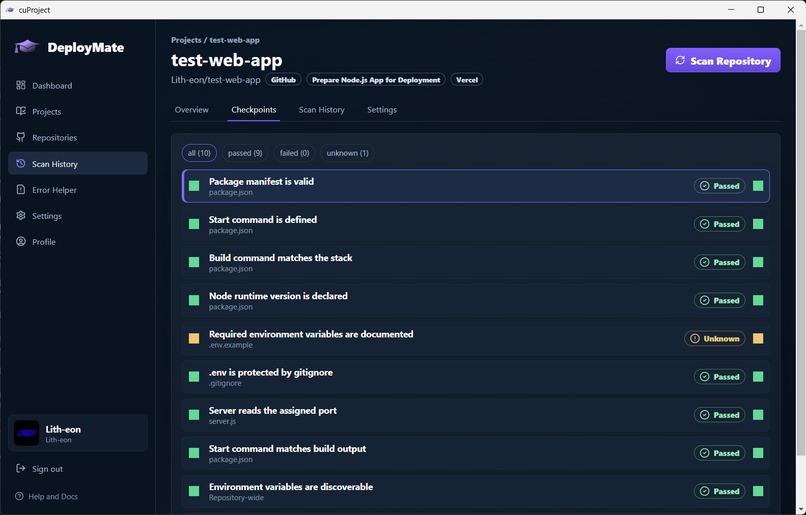Click the Scan Repository button
The width and height of the screenshot is (806, 515).
723,61
